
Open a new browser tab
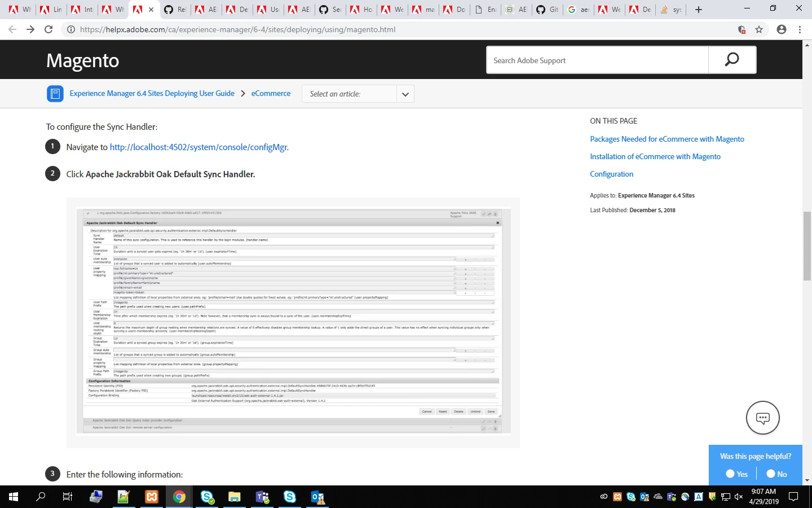tap(699, 10)
